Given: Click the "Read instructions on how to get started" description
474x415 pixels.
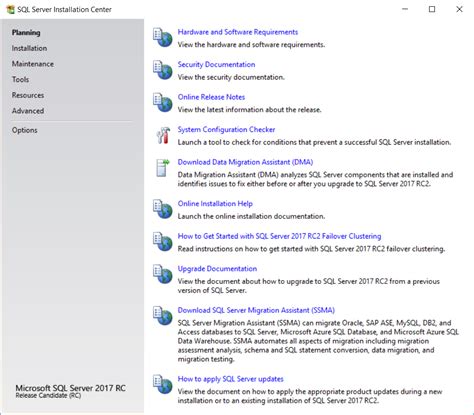Looking at the screenshot, I should (311, 249).
